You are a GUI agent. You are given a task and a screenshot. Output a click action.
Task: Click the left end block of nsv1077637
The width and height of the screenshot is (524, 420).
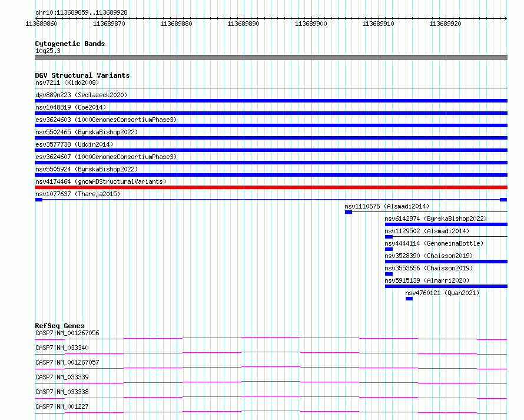(x=39, y=200)
